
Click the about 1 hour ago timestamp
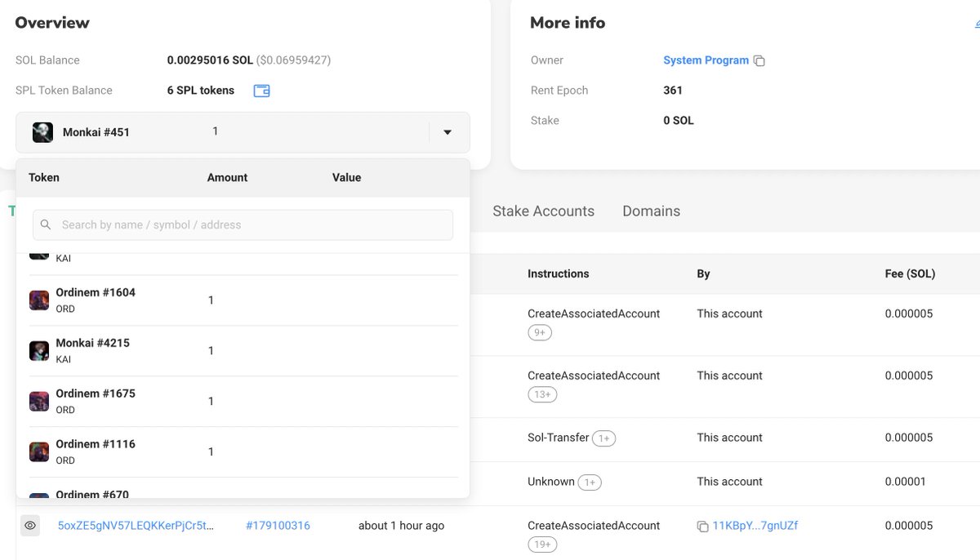pyautogui.click(x=401, y=526)
